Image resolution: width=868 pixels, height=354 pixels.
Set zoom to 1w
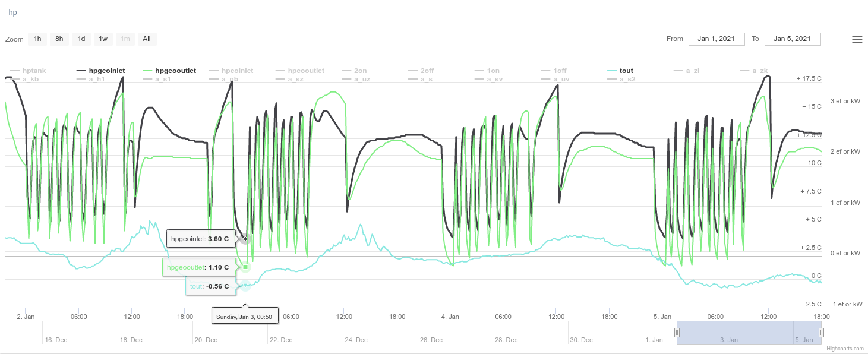click(x=103, y=39)
